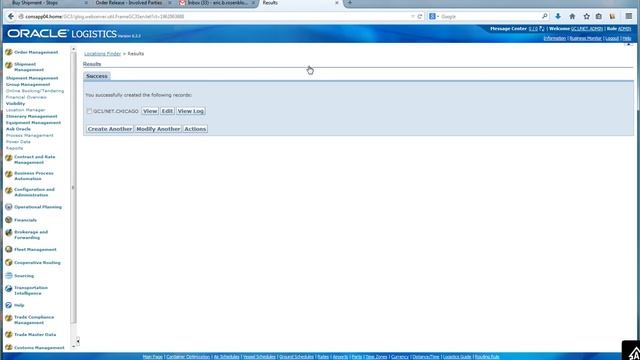The width and height of the screenshot is (640, 360).
Task: Click the Create Another button
Action: click(x=110, y=129)
